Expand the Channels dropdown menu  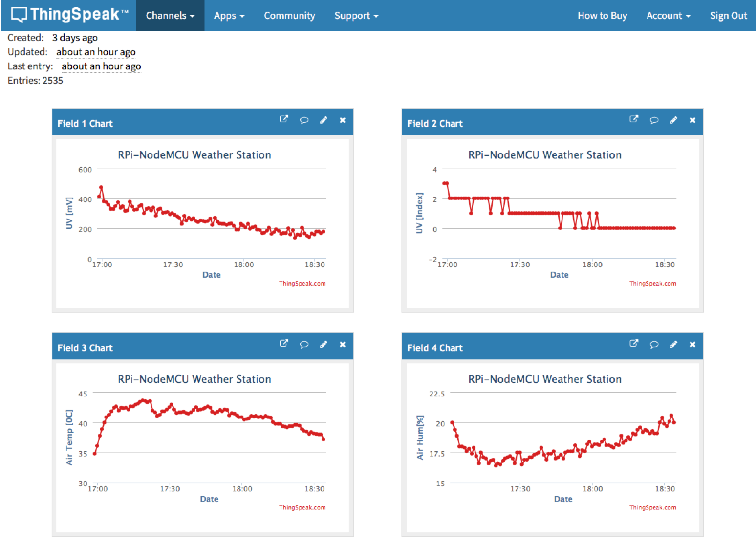click(x=170, y=16)
